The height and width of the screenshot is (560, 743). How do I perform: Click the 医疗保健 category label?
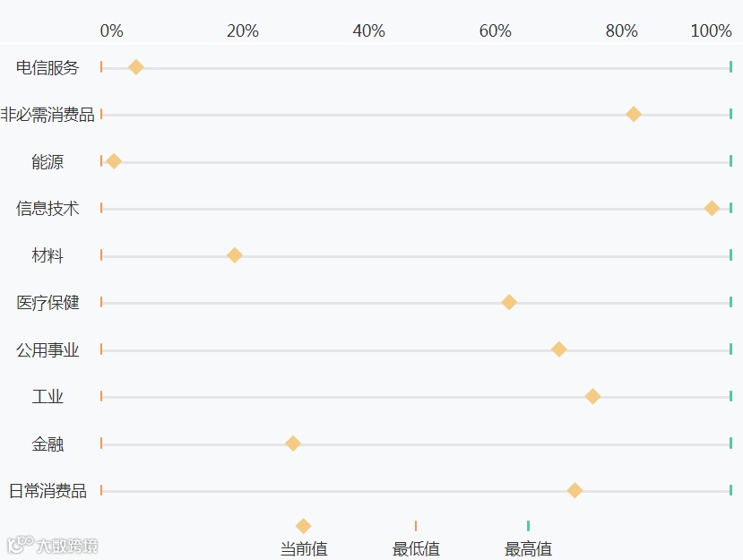pos(48,303)
